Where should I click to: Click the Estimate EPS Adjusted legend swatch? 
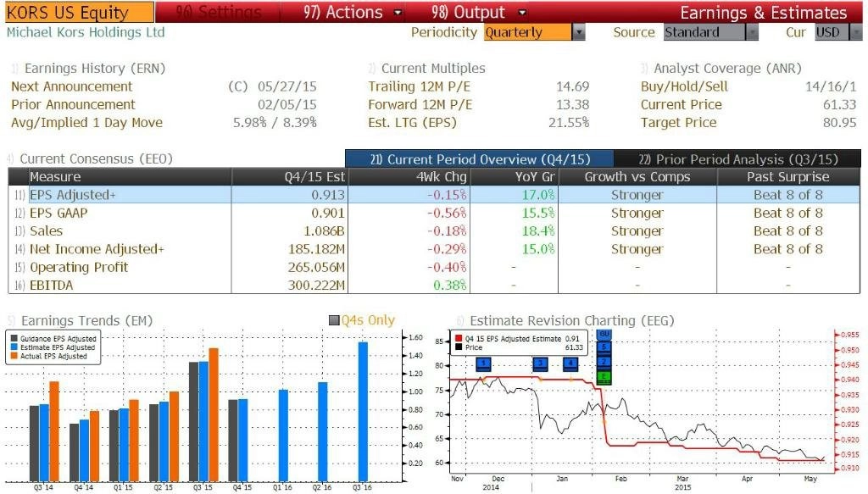(x=14, y=347)
